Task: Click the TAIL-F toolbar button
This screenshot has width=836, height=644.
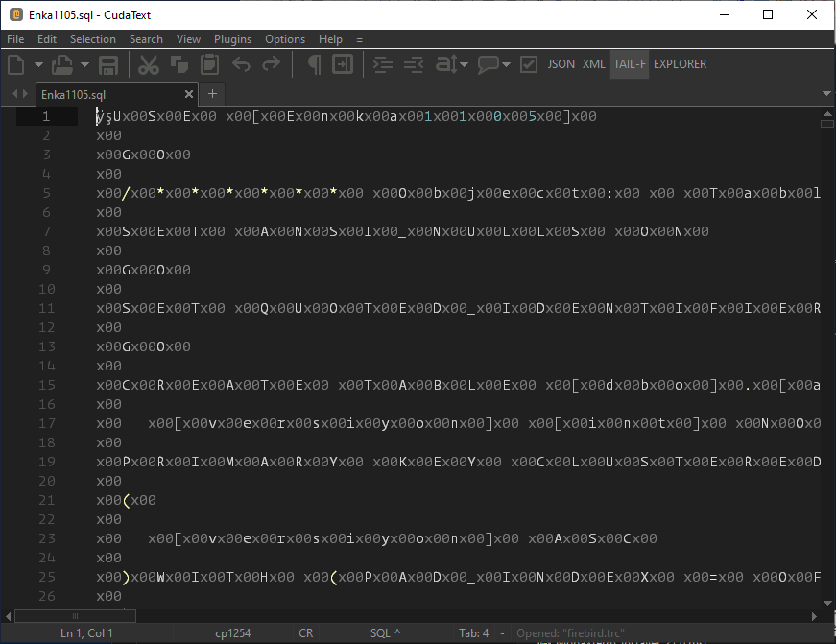Action: coord(630,64)
